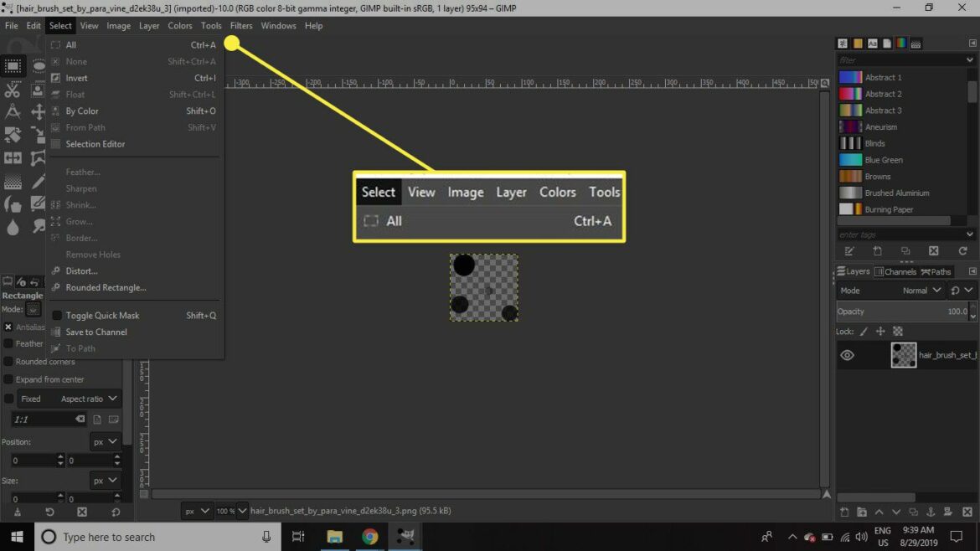Select the Rectangle Select tool in toolbox
The height and width of the screenshot is (551, 980).
13,66
